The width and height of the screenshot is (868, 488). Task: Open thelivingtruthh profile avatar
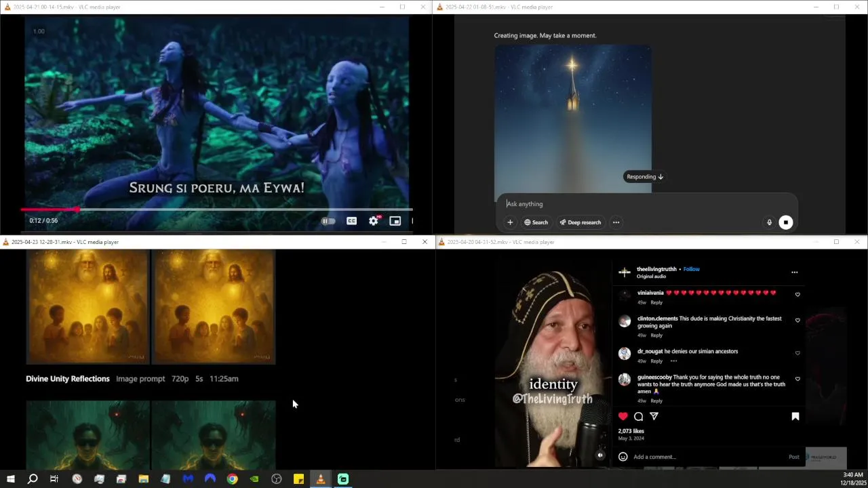coord(625,272)
